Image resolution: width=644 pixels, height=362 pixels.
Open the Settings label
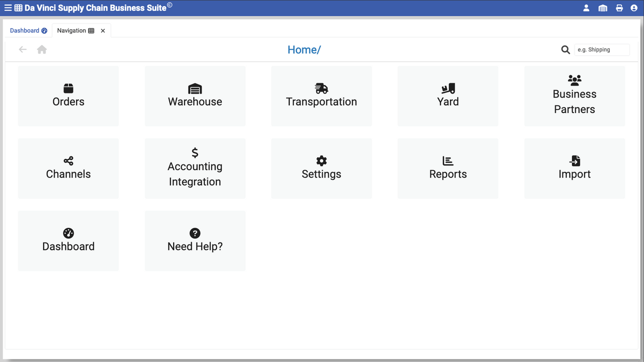pos(321,174)
